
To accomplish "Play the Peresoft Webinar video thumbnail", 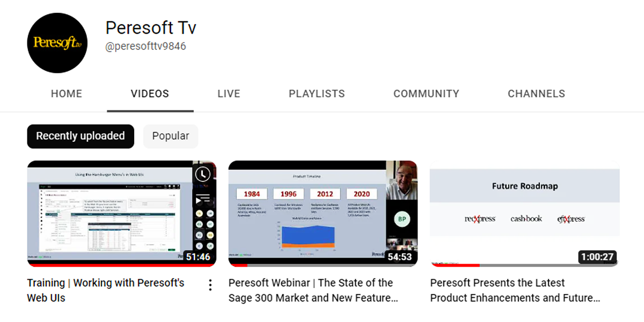I will (323, 214).
